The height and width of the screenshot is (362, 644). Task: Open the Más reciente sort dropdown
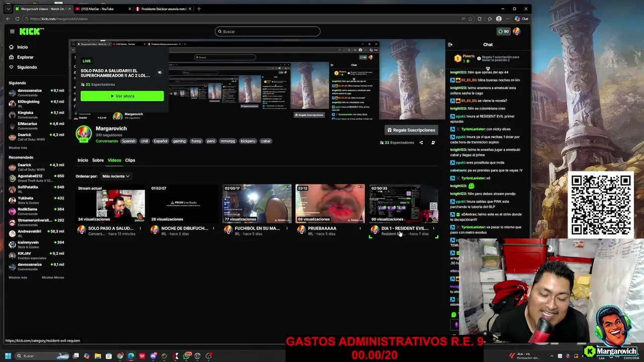click(116, 176)
